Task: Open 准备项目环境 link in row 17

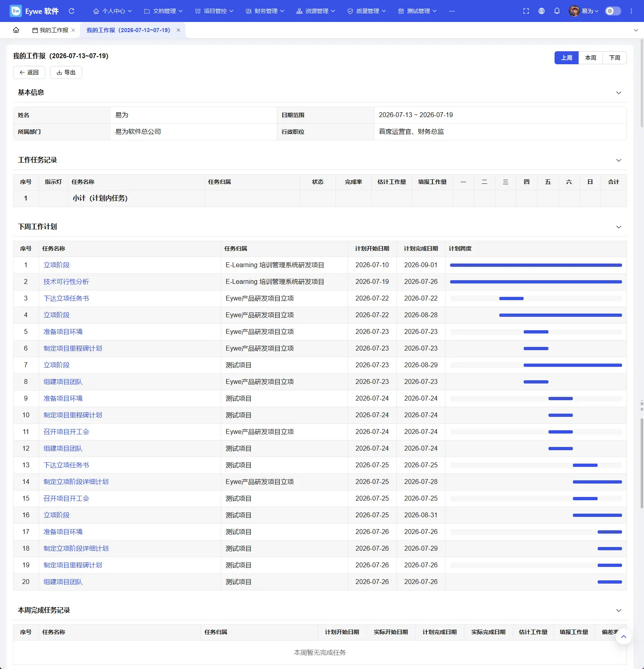Action: pos(63,532)
